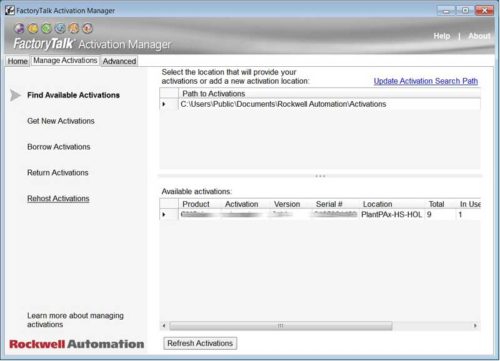Switch to the Home tab
500x361 pixels.
coord(17,61)
